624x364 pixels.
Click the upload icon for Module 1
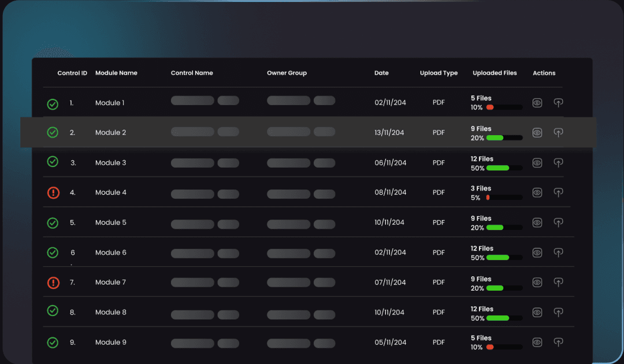pos(558,103)
